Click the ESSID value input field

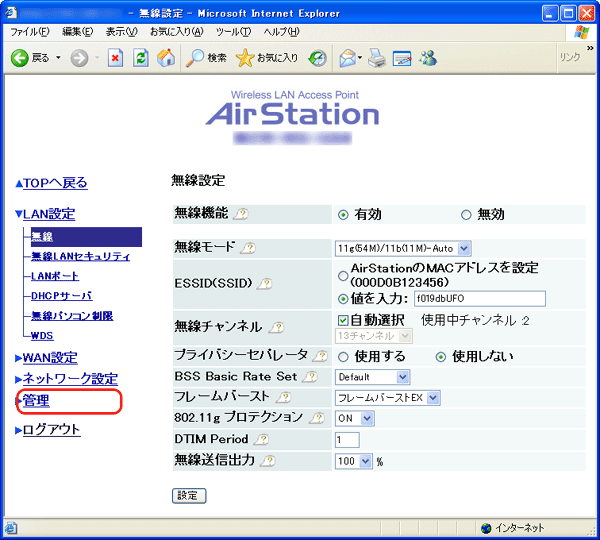point(480,299)
